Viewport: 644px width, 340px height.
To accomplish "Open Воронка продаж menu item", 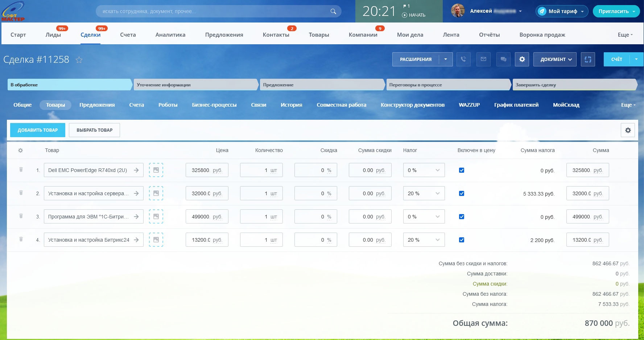I will [x=542, y=35].
